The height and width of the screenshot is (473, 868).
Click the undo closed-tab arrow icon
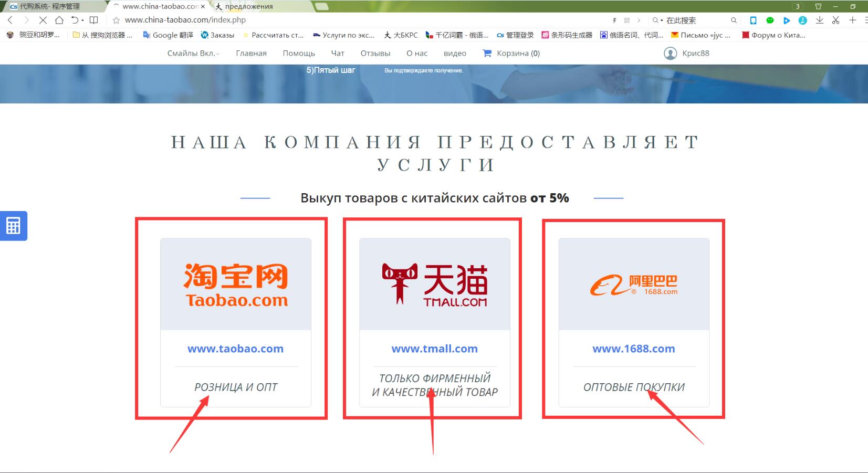pyautogui.click(x=75, y=20)
